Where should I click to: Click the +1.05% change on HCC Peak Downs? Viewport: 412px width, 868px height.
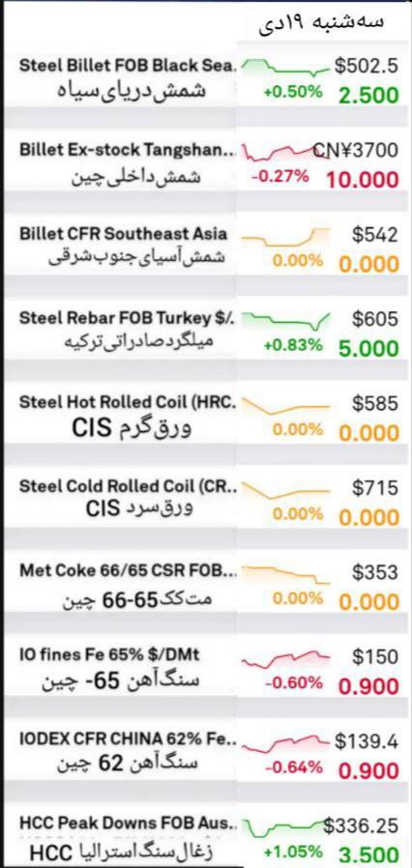(x=293, y=852)
